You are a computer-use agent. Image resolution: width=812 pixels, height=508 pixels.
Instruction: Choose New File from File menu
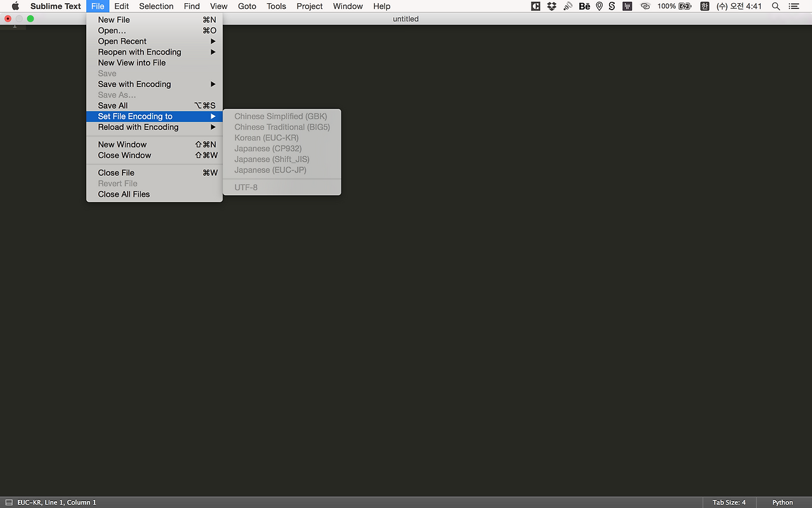pos(155,20)
